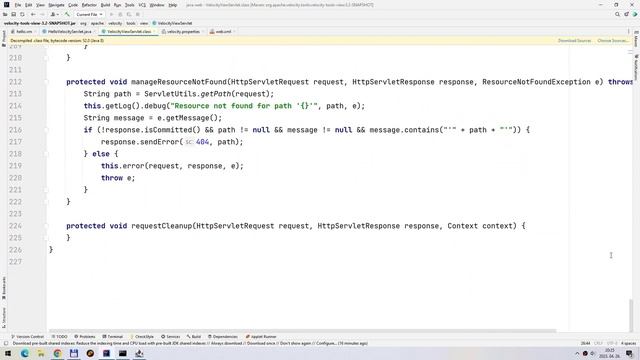640x360 pixels.
Task: Open the Navigate menu
Action: tap(56, 5)
